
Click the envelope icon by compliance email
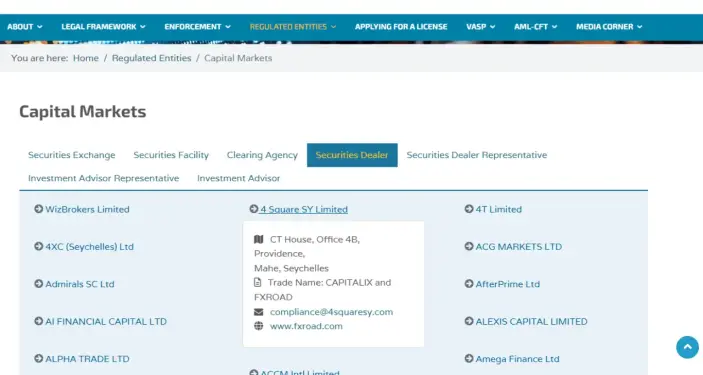259,312
